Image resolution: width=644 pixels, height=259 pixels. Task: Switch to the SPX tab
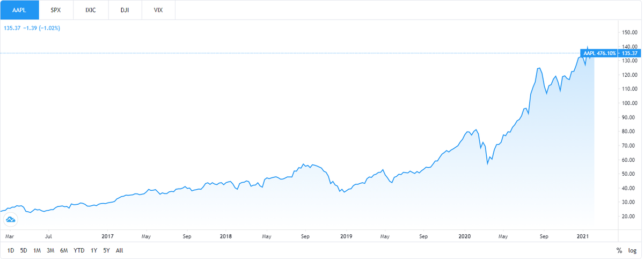point(56,10)
